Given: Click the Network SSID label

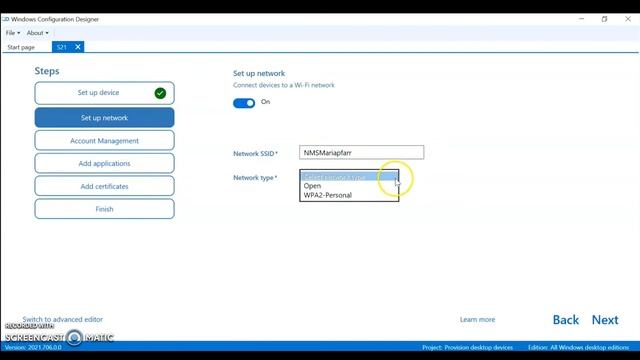Looking at the screenshot, I should (255, 153).
